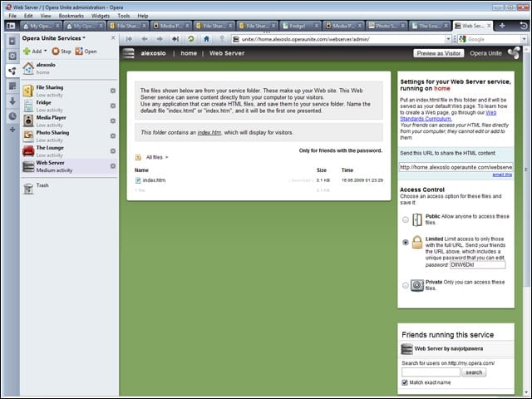Open the Google search engine dropdown

[x=524, y=39]
